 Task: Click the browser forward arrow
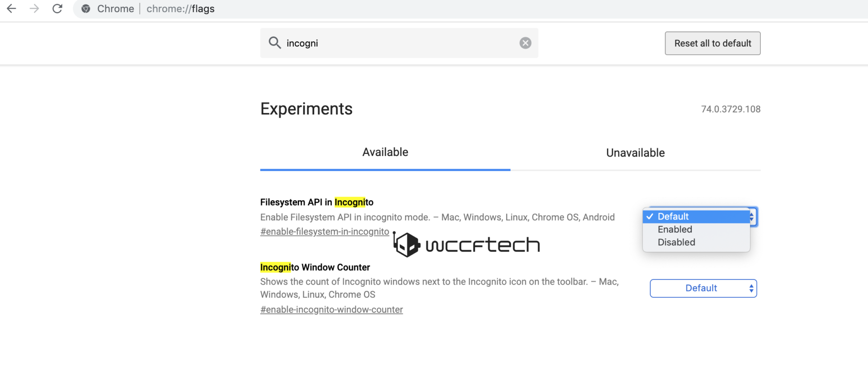tap(34, 9)
